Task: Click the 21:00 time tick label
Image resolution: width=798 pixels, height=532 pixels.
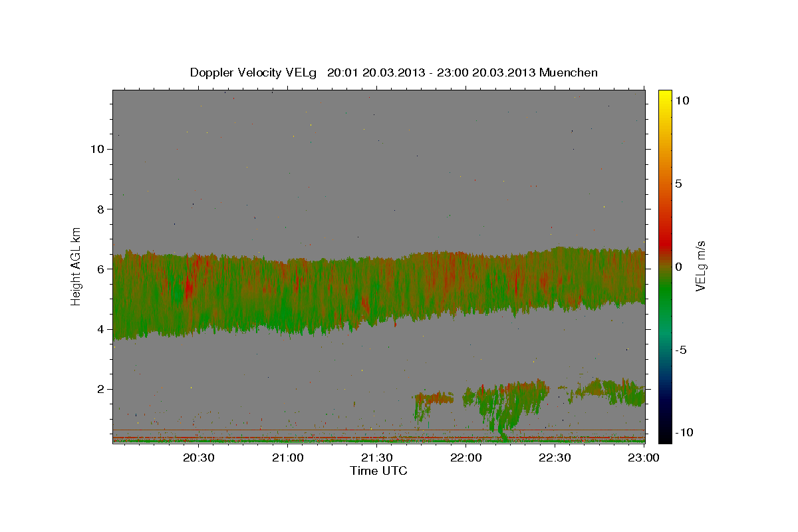Action: [288, 458]
